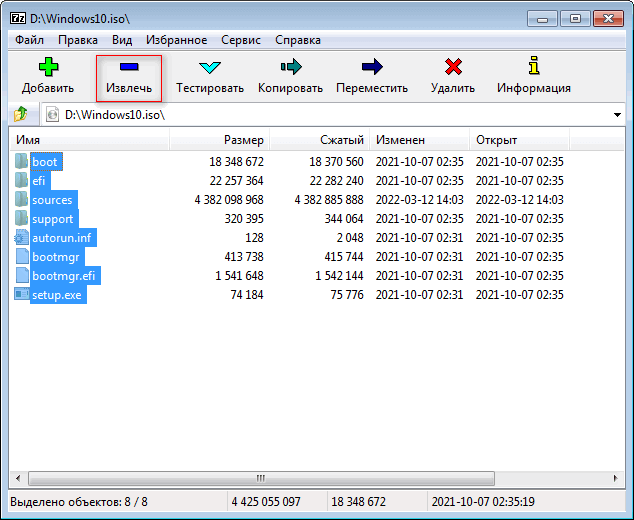Screen dimensions: 634x520
Task: Sort by the Изменен column header
Action: [x=419, y=140]
